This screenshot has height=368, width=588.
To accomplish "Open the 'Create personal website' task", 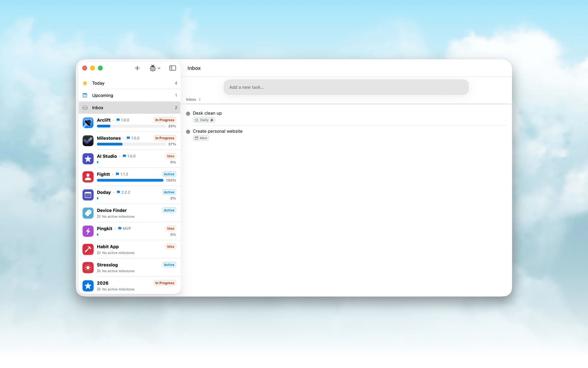I will [218, 131].
